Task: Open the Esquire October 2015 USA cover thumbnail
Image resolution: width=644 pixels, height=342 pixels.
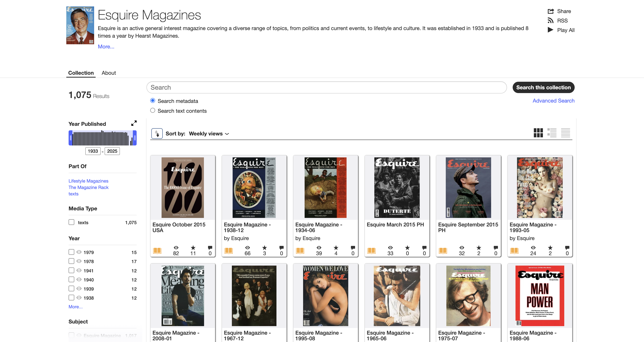Action: pyautogui.click(x=183, y=187)
